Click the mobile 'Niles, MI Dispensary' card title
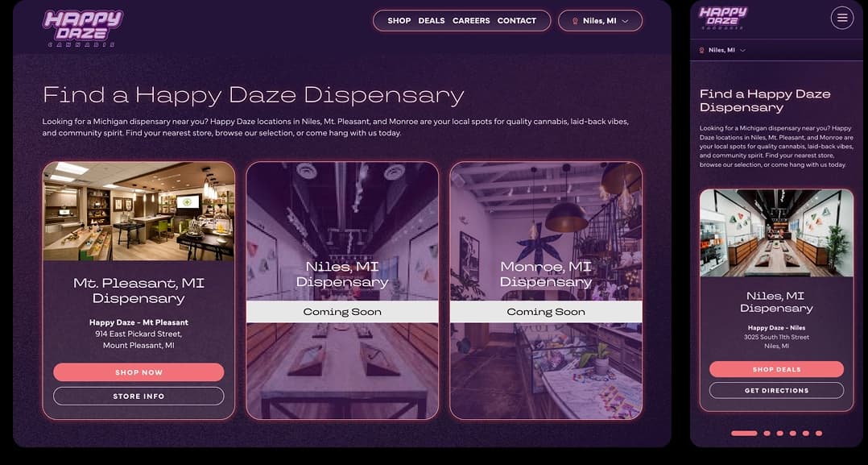This screenshot has height=465, width=868. [x=777, y=302]
